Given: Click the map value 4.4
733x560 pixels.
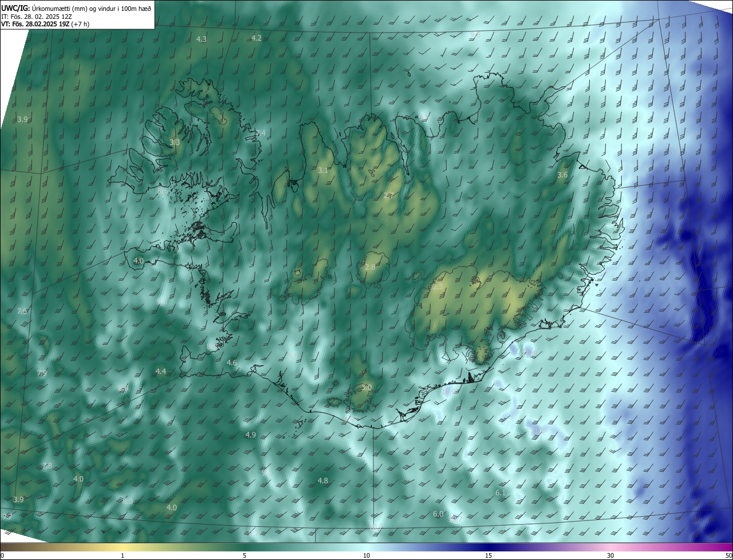Looking at the screenshot, I should [161, 371].
